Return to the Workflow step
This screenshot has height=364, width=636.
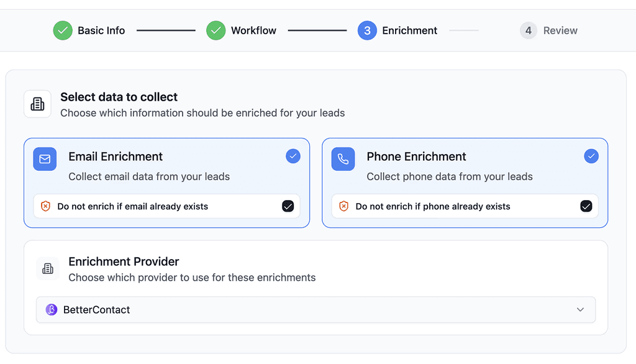click(241, 30)
